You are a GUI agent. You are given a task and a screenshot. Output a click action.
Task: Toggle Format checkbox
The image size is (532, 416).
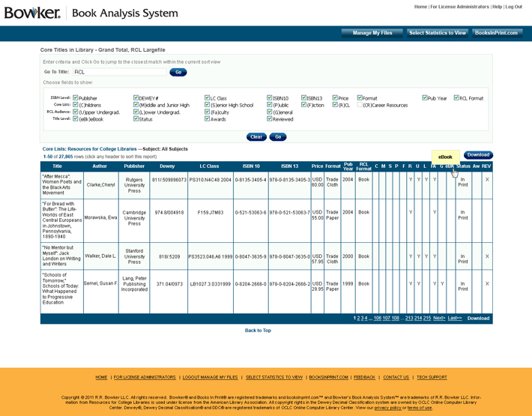(x=360, y=97)
